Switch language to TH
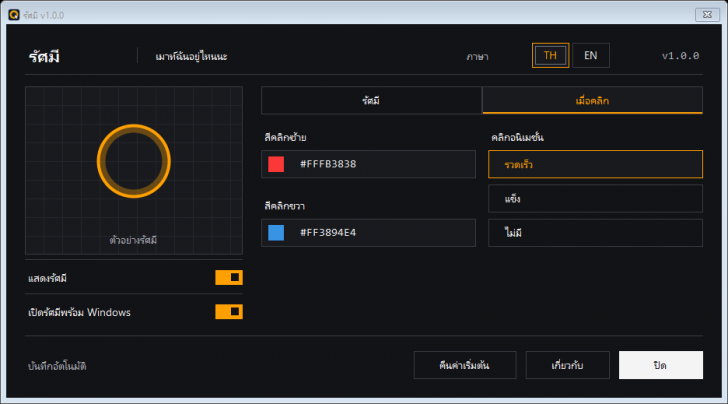Screen dimensions: 728x404 click(550, 56)
